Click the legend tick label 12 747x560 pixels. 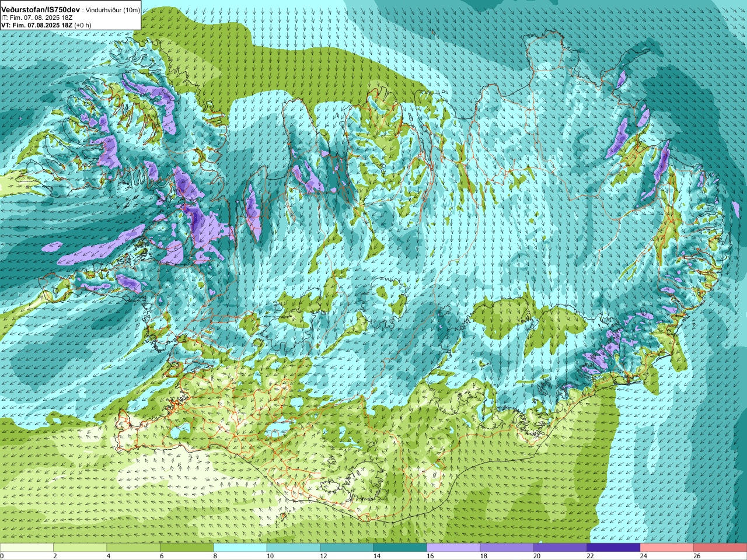[324, 556]
